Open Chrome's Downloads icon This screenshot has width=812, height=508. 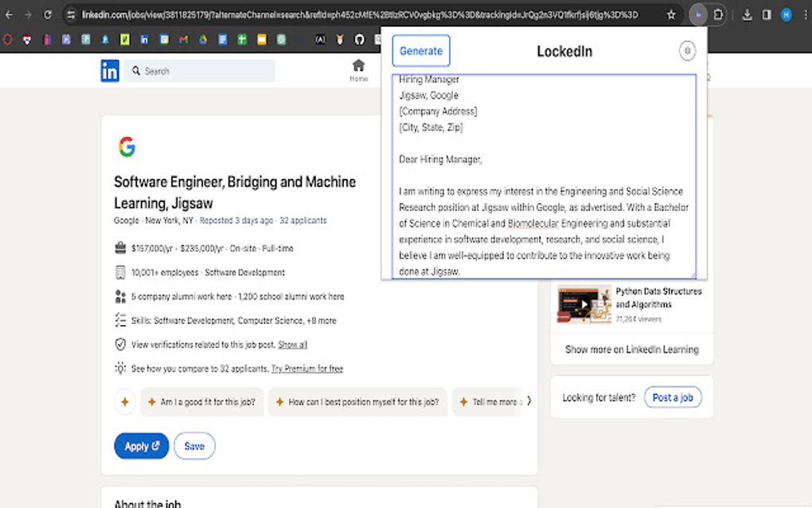point(748,14)
